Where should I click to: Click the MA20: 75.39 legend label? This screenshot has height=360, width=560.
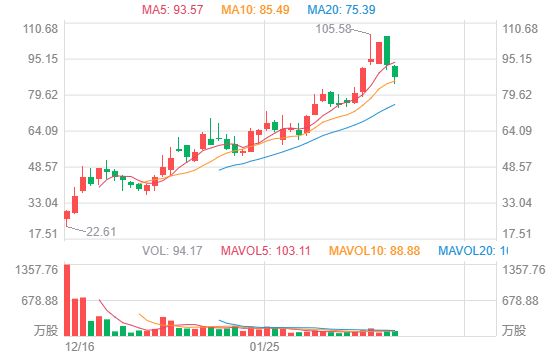click(341, 9)
